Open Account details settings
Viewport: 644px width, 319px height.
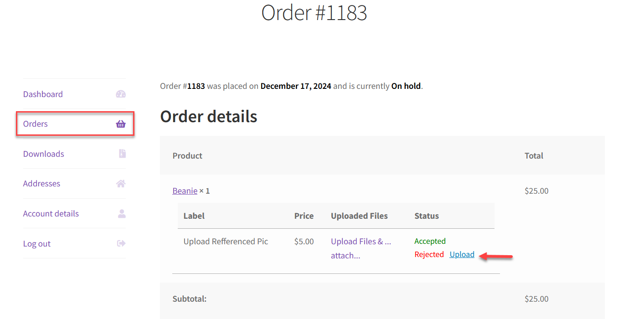coord(51,213)
